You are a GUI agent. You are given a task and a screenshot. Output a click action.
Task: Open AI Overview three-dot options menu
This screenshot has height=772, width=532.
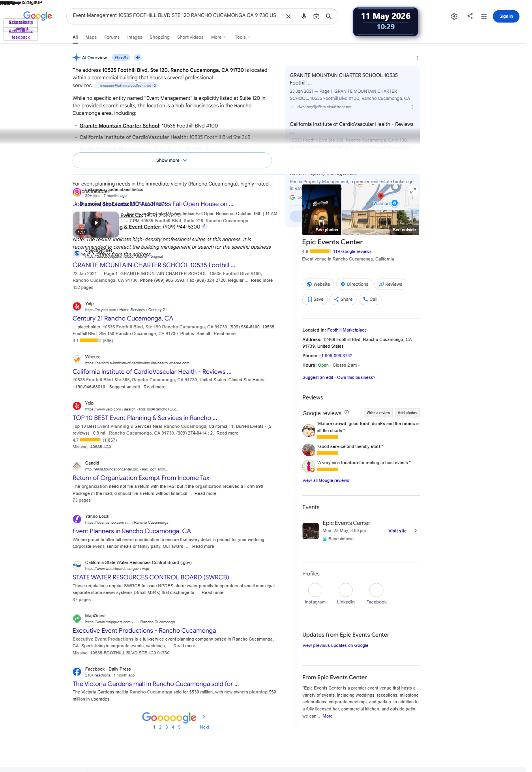coord(417,58)
